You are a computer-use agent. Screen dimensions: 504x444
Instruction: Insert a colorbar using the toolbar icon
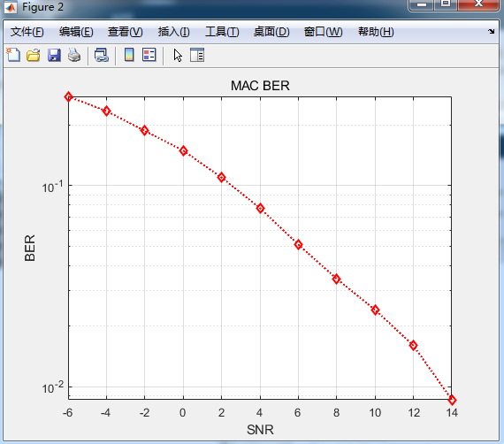129,55
